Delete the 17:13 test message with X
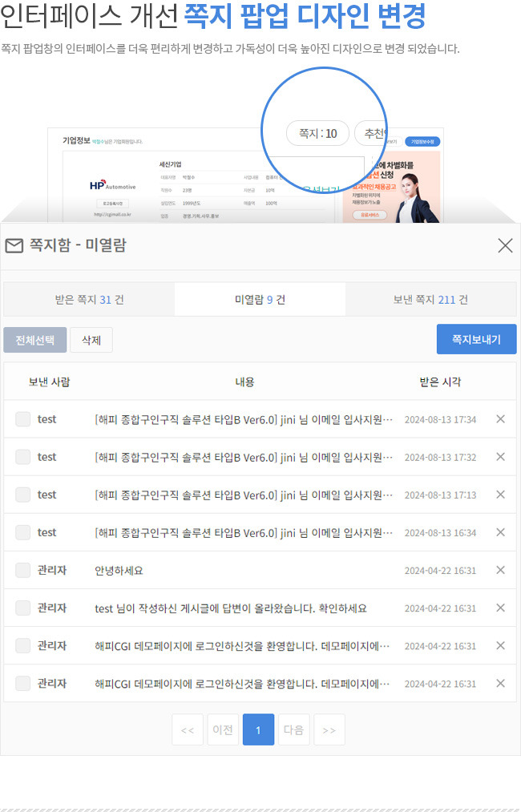Screen dimensions: 521x812 [500, 495]
